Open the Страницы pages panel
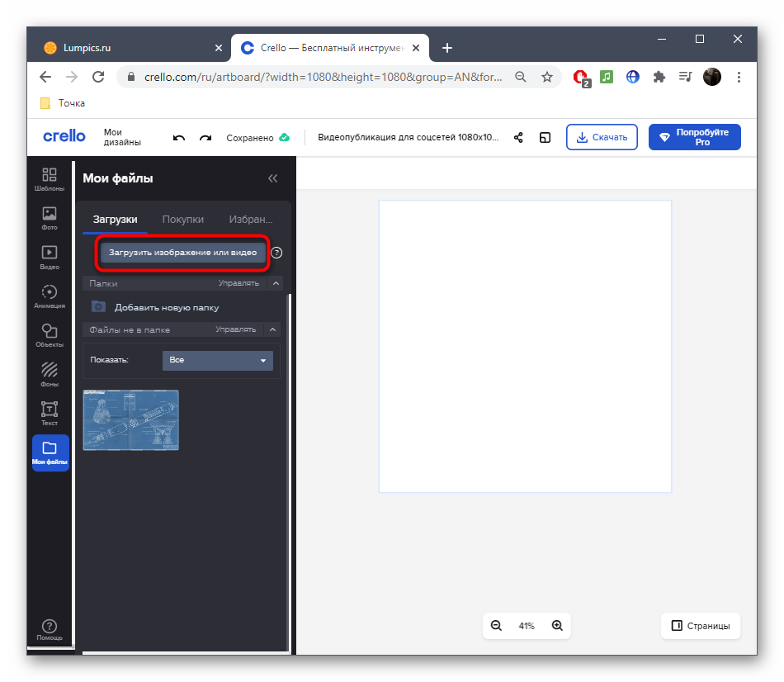The image size is (784, 682). click(x=701, y=626)
